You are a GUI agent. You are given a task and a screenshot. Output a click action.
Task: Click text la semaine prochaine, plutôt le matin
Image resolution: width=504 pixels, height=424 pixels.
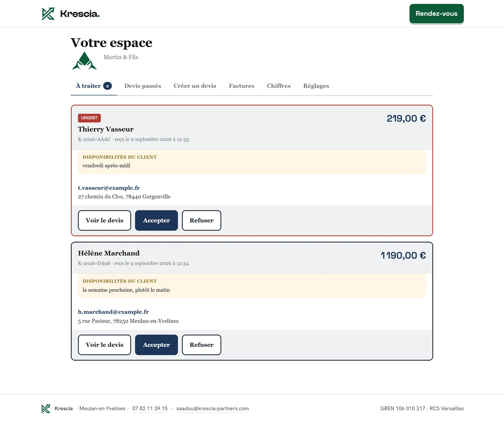tap(126, 290)
